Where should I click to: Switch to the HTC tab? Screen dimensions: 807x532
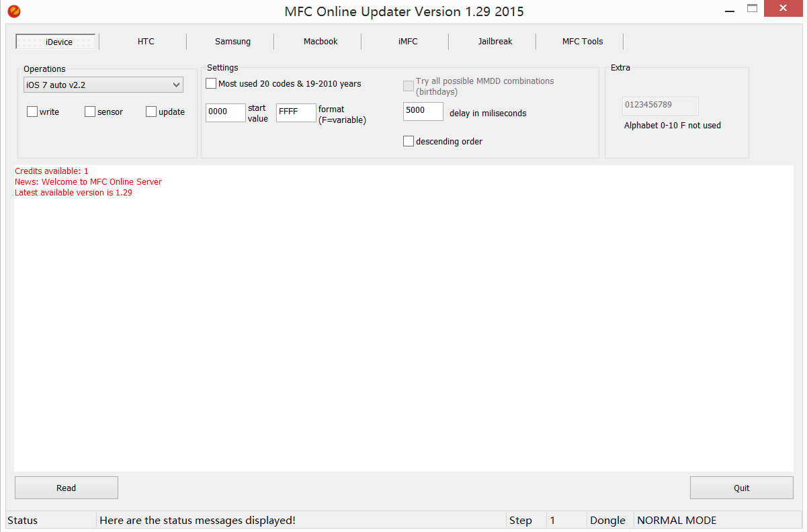tap(146, 42)
